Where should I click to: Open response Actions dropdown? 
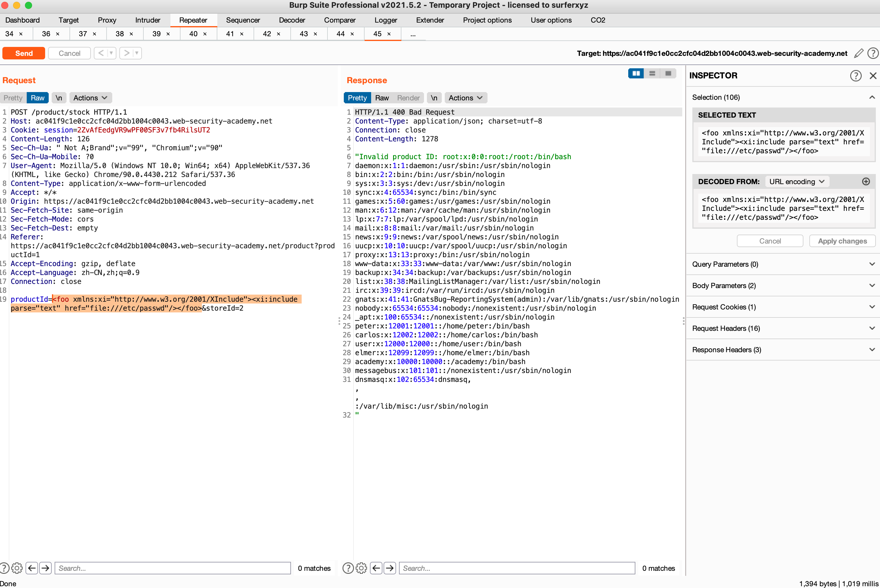coord(466,98)
